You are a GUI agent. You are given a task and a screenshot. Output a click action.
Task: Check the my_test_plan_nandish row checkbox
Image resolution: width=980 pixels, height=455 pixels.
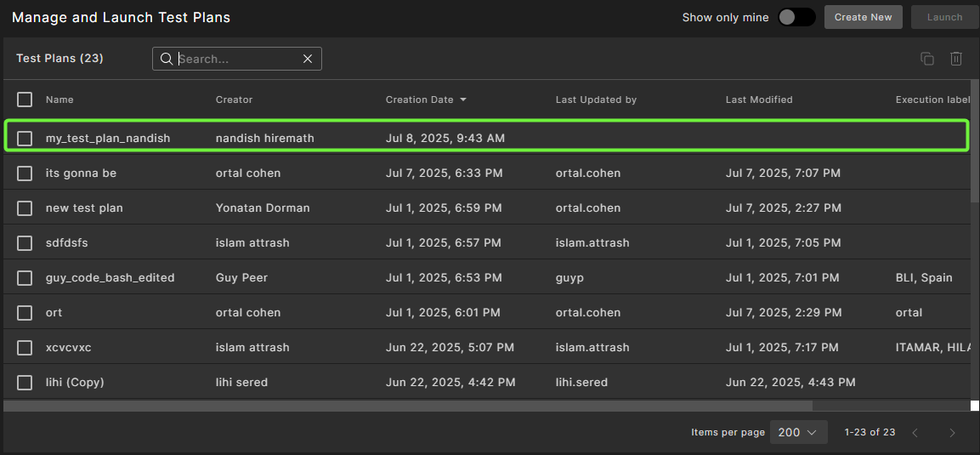25,138
